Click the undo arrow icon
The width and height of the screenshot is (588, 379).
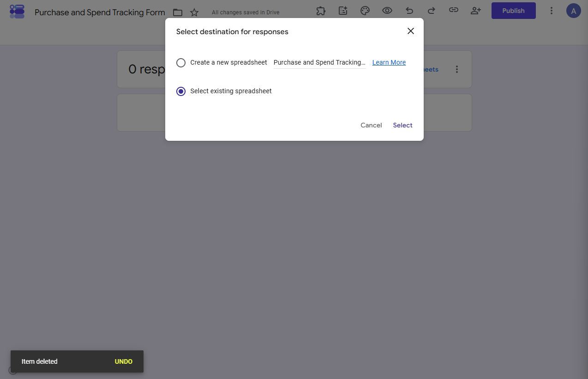409,11
